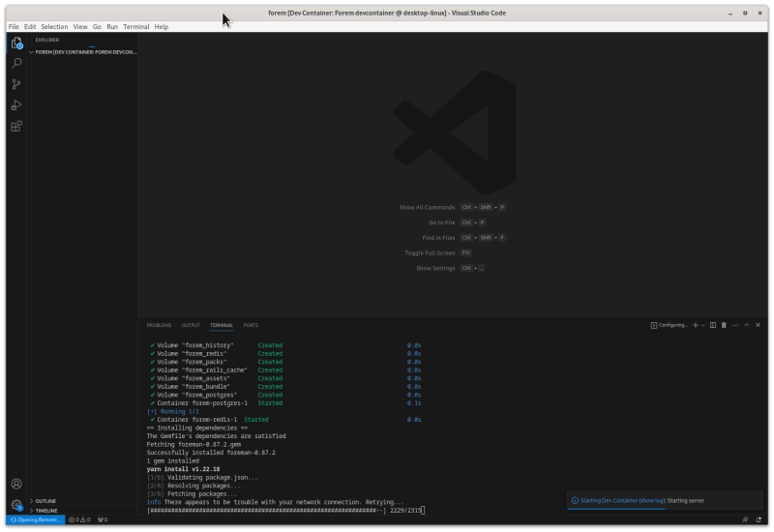Open the File menu
The height and width of the screenshot is (532, 774).
14,27
